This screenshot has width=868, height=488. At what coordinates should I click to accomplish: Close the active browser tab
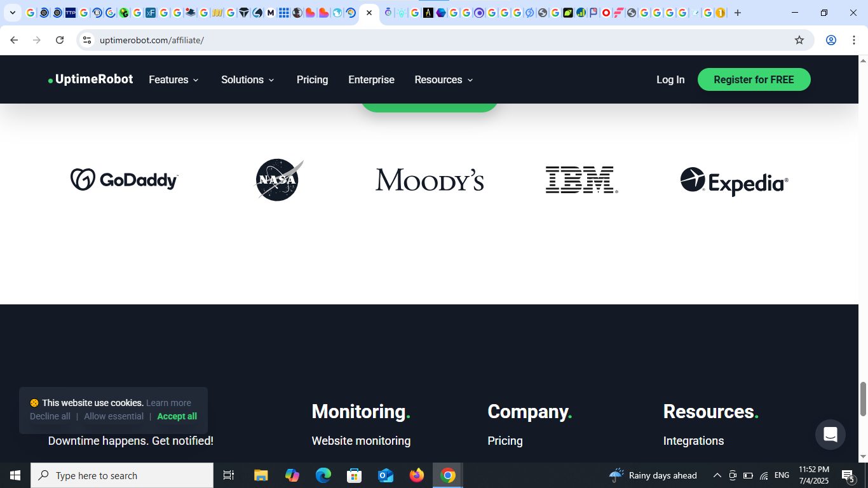point(369,13)
